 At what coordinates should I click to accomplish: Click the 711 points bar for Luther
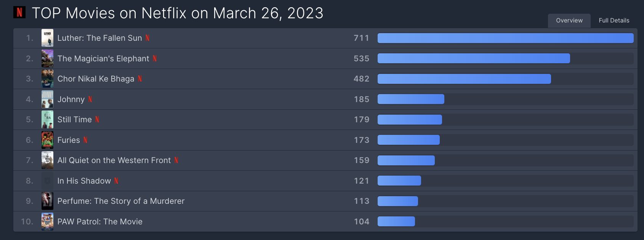(x=505, y=38)
